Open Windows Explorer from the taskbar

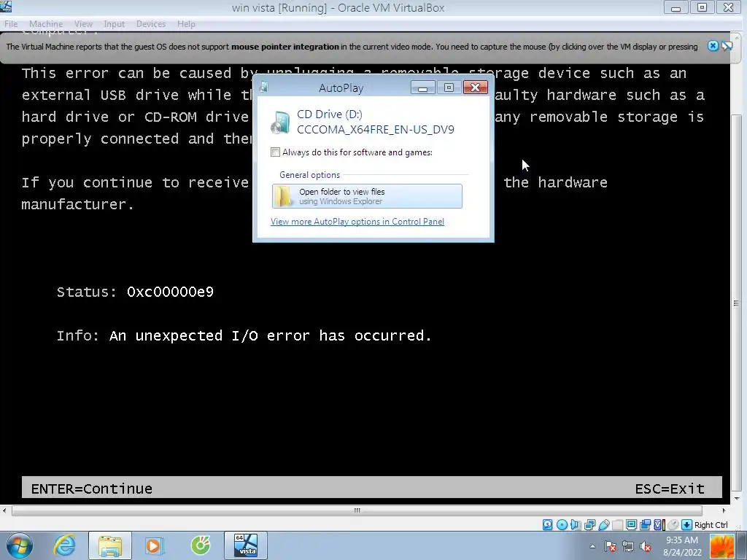(110, 545)
